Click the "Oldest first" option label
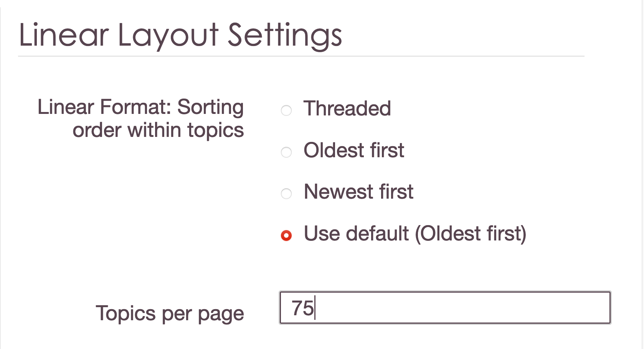 tap(353, 150)
